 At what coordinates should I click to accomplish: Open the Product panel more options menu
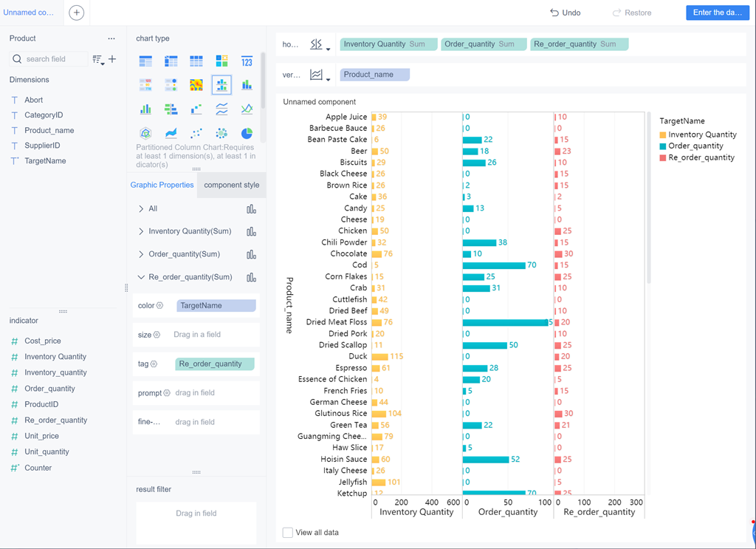[x=111, y=38]
